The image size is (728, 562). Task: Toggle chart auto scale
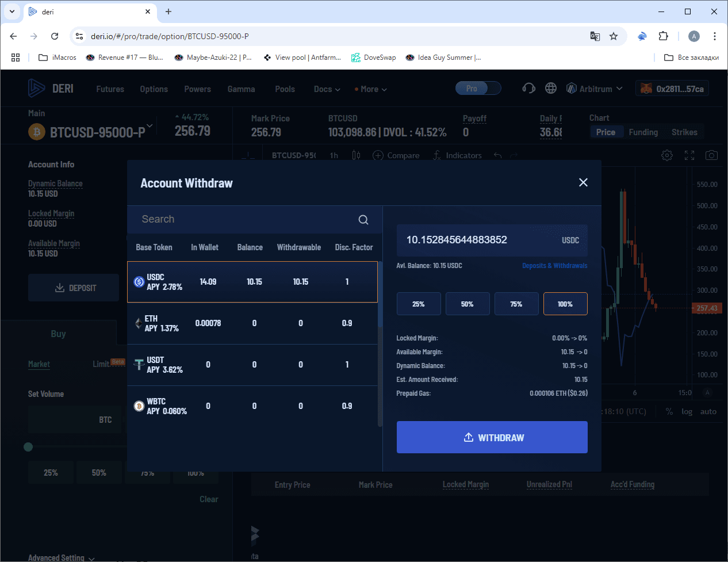click(x=708, y=411)
